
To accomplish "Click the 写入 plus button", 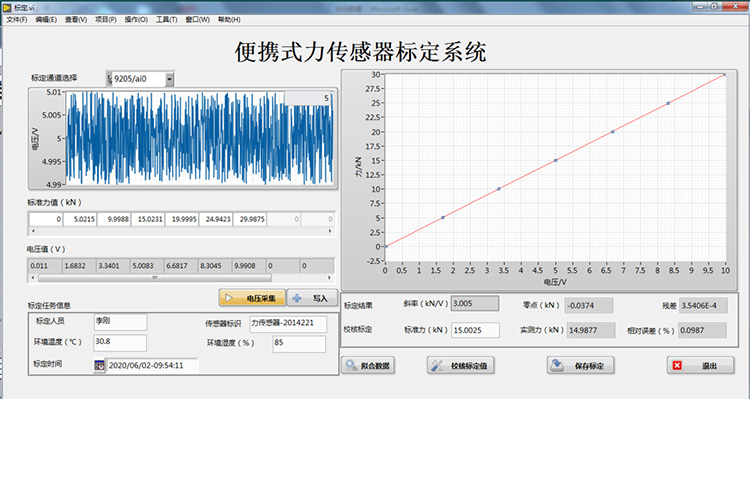I will pyautogui.click(x=311, y=297).
